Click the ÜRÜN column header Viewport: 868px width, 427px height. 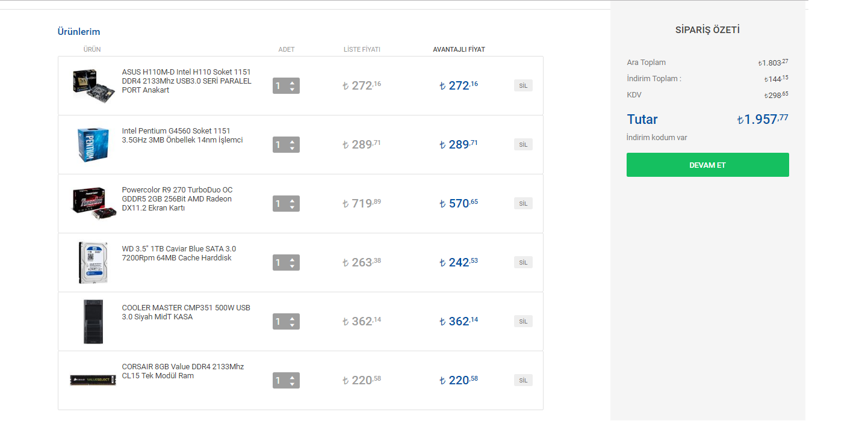[x=92, y=49]
